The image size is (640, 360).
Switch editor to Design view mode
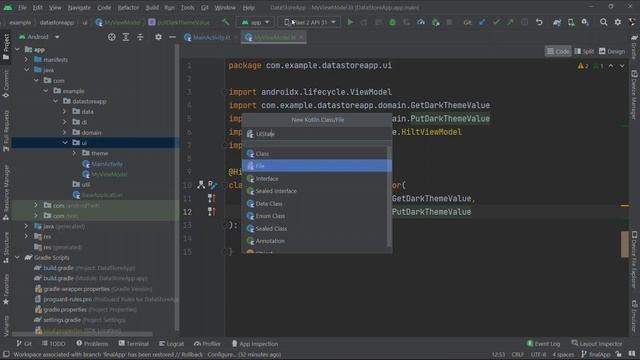point(612,51)
